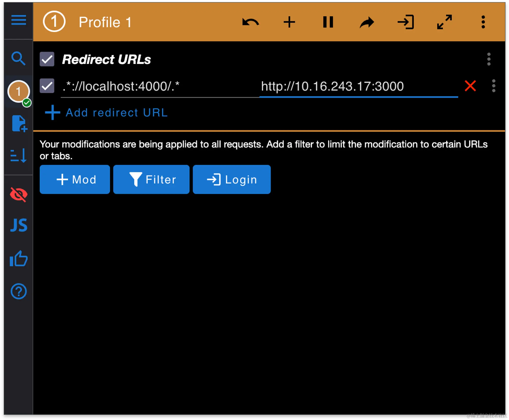
Task: Click the thumbs up icon
Action: pyautogui.click(x=19, y=259)
